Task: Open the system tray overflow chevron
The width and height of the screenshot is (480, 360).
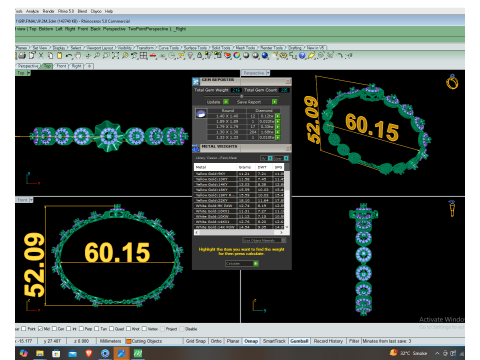Action: click(x=437, y=353)
